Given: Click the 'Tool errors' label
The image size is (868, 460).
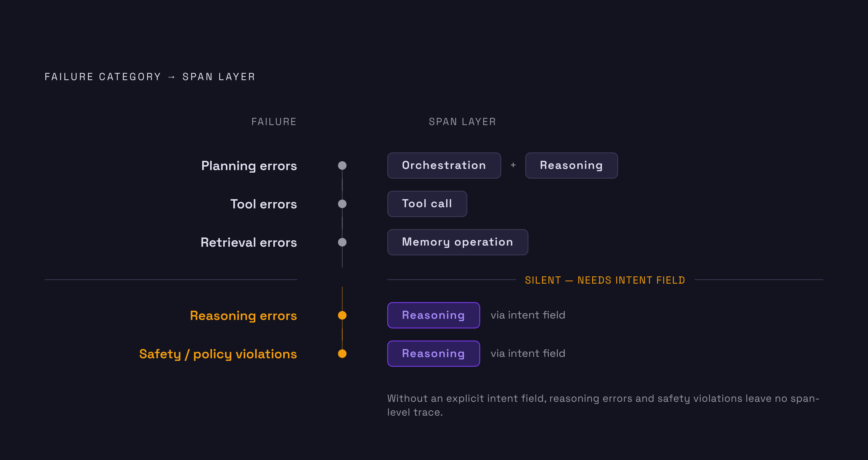Looking at the screenshot, I should click(263, 204).
